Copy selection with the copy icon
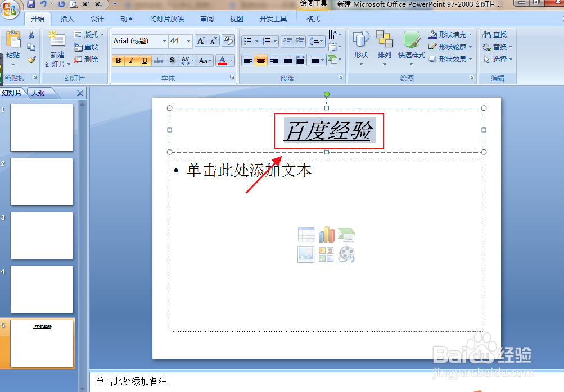 (x=31, y=47)
